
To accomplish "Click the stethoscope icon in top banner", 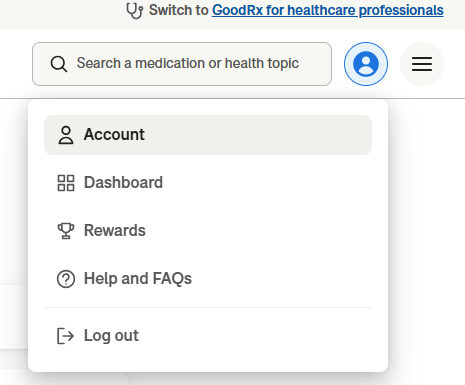I will coord(135,11).
